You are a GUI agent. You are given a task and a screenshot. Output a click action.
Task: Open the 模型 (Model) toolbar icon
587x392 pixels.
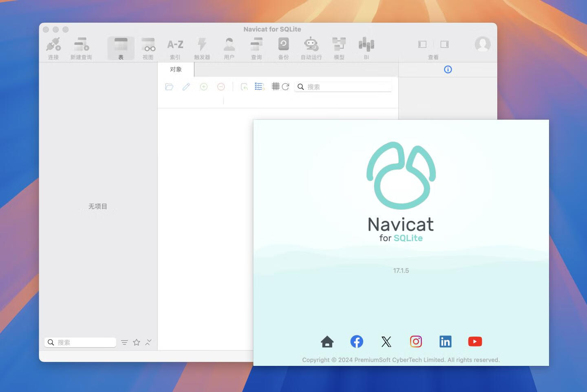(339, 44)
